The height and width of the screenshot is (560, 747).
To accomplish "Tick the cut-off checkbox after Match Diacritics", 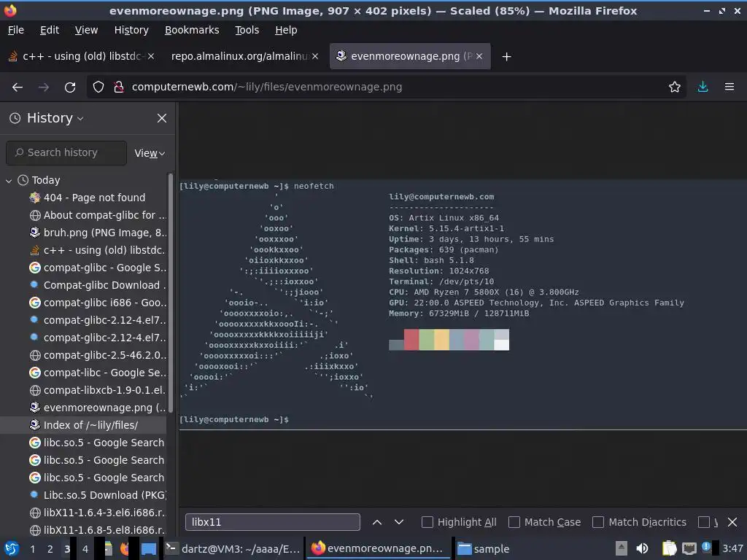I will [x=704, y=522].
